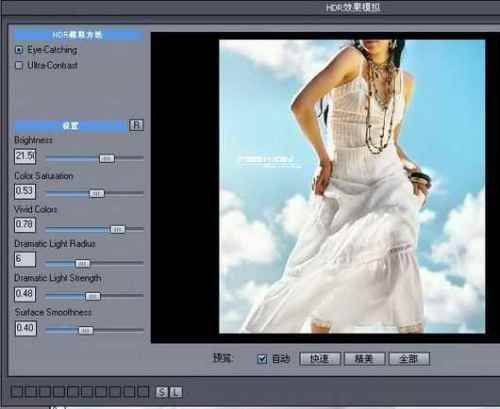
Task: Click the HDR preview image
Action: point(352,186)
